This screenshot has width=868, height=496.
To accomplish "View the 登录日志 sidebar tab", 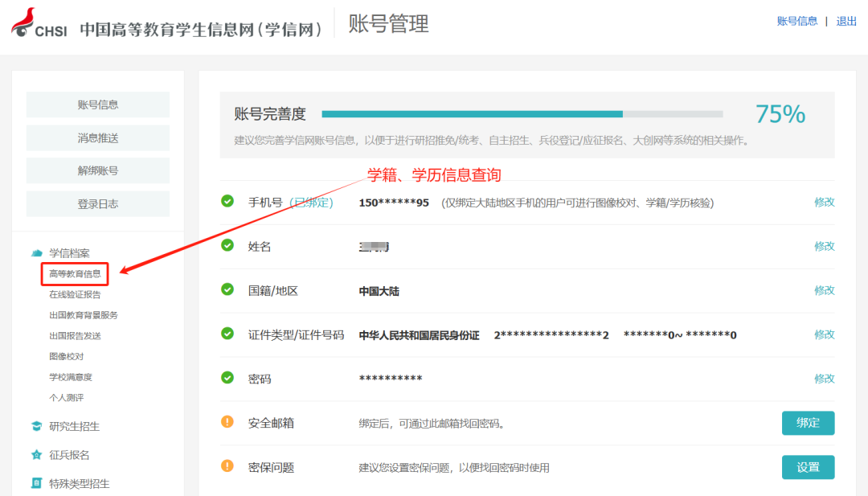I will 98,203.
